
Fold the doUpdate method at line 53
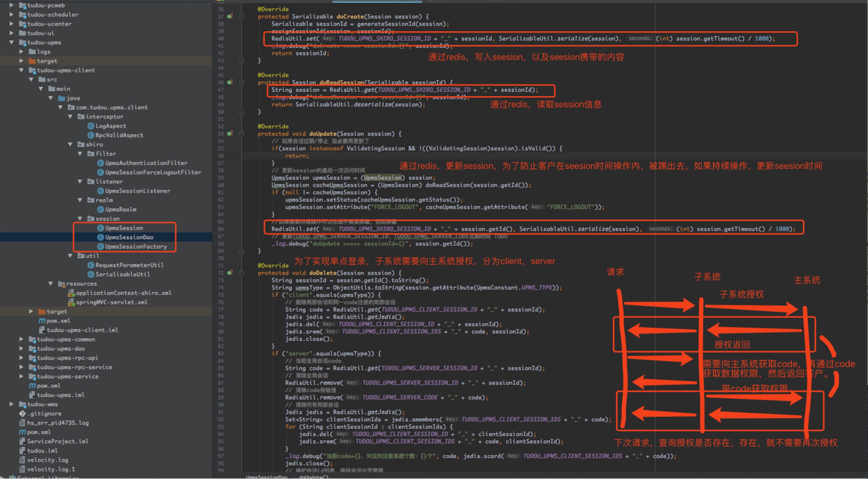(241, 134)
